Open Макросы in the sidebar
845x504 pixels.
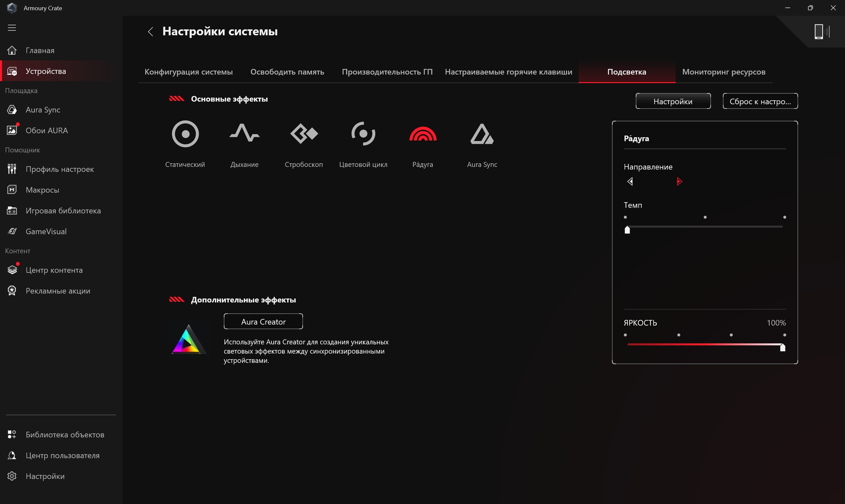coord(61,190)
